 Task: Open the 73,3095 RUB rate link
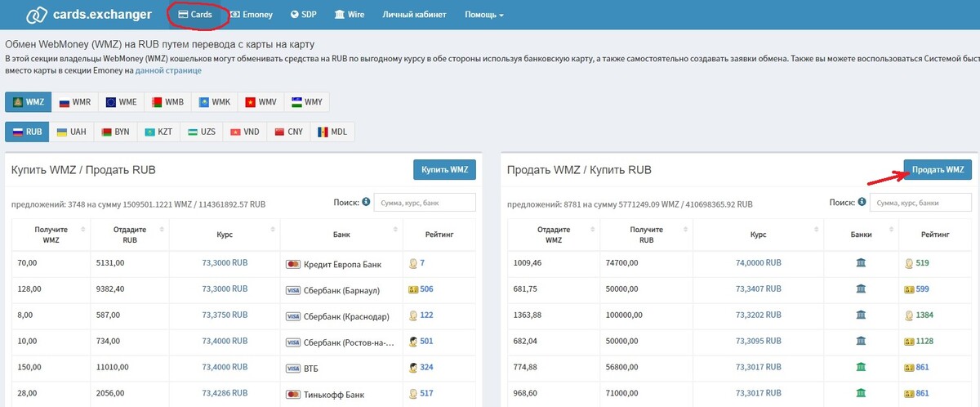pos(759,342)
